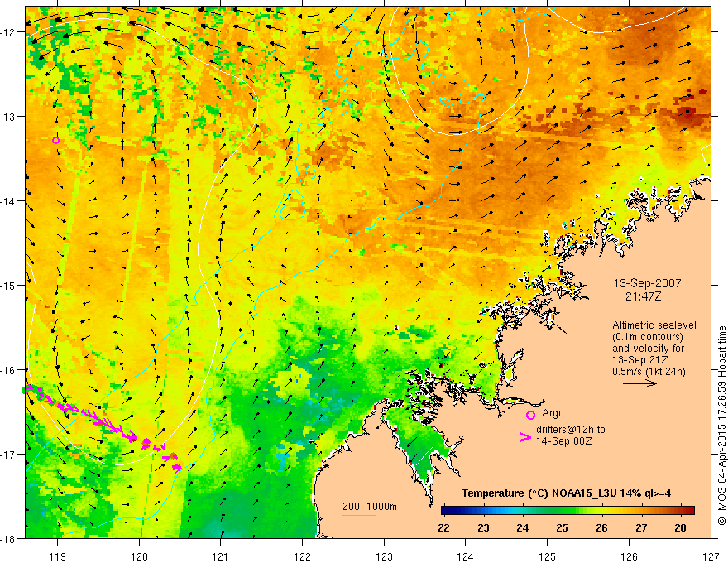Click the 'Argo' legend label
The height and width of the screenshot is (563, 728).
point(553,413)
